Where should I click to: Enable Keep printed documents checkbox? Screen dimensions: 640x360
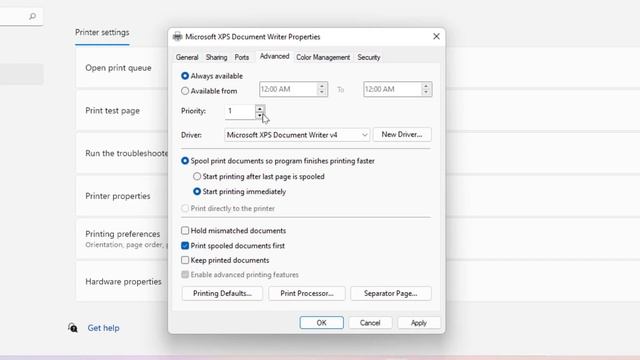(185, 260)
